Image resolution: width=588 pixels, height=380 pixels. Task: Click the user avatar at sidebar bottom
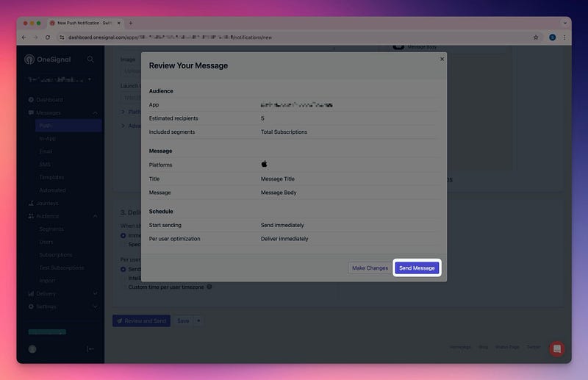point(32,349)
